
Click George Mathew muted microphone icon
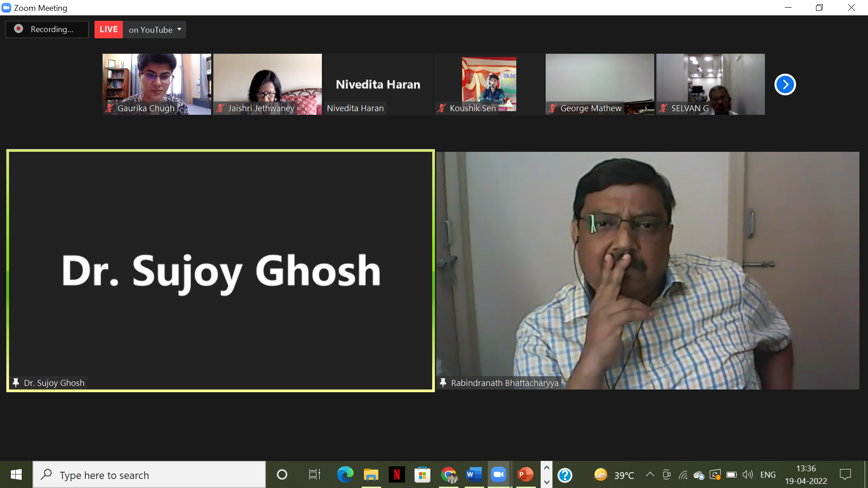(x=552, y=108)
